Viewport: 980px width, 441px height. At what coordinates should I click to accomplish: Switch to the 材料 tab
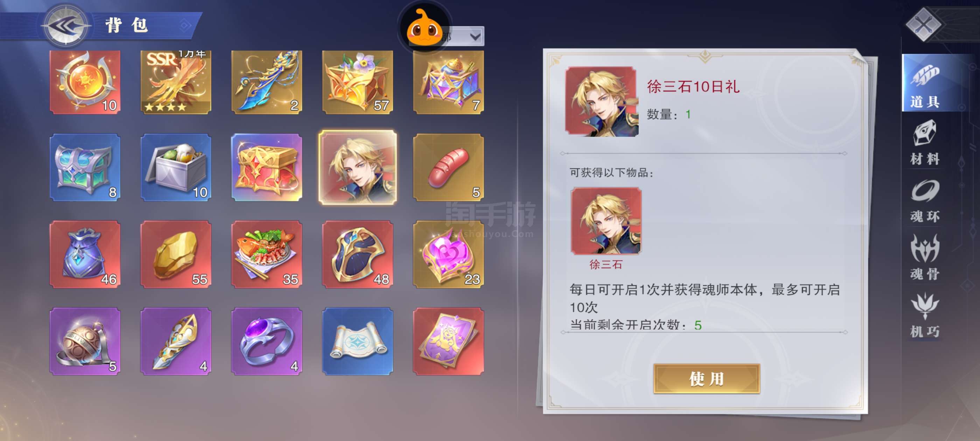tap(925, 142)
